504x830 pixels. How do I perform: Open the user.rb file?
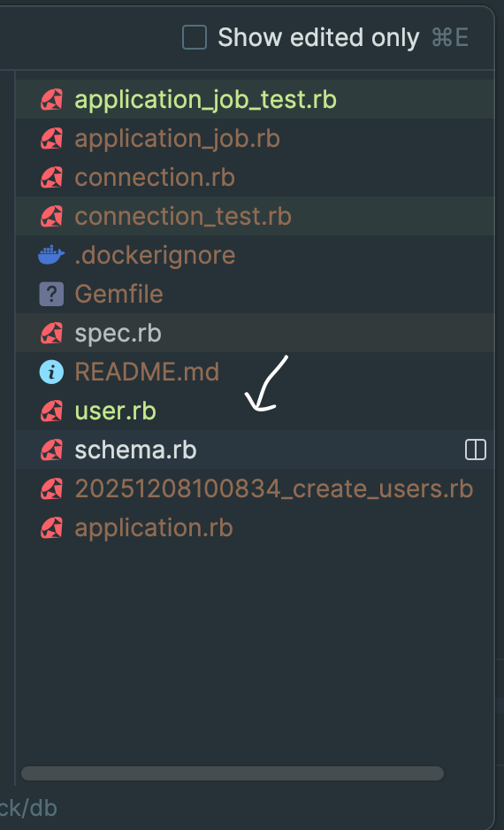(x=255, y=411)
